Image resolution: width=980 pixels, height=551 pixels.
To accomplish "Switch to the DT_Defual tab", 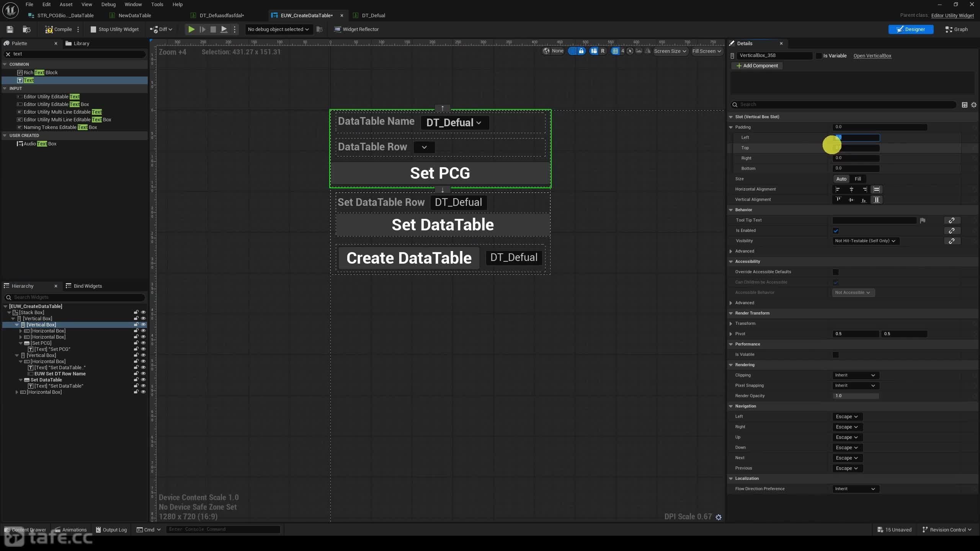I will 373,15.
